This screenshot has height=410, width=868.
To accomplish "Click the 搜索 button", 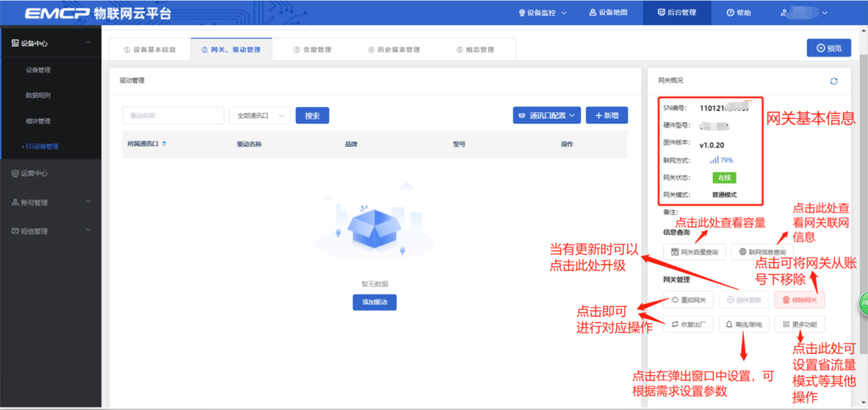I will [312, 115].
